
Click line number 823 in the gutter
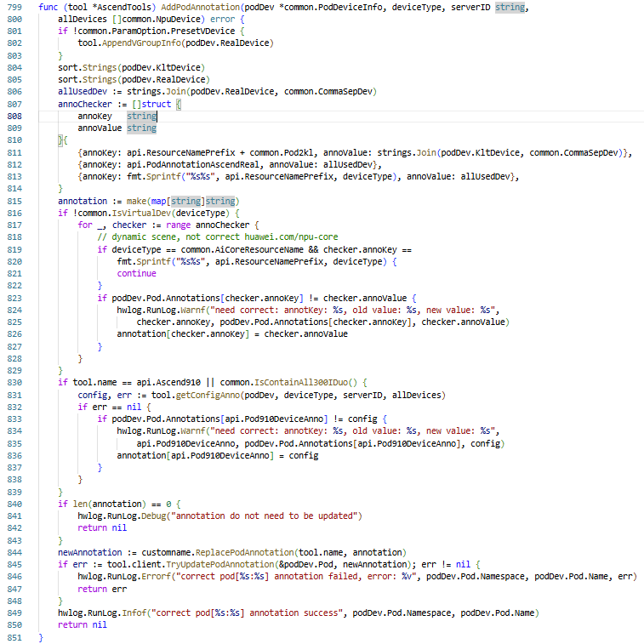[14, 298]
